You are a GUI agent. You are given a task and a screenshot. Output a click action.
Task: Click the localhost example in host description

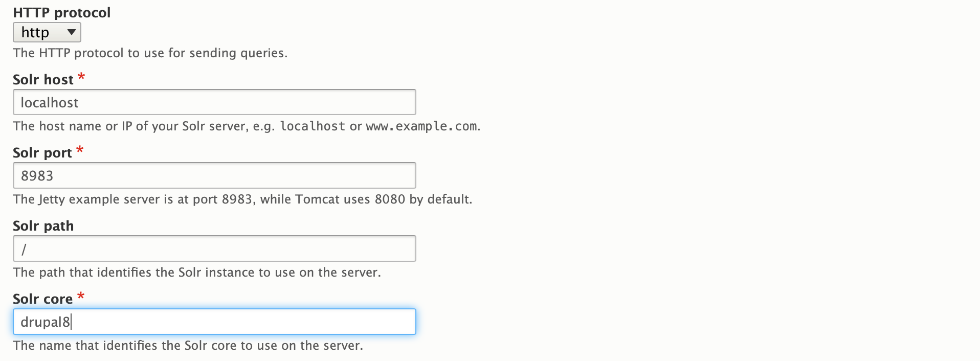313,126
